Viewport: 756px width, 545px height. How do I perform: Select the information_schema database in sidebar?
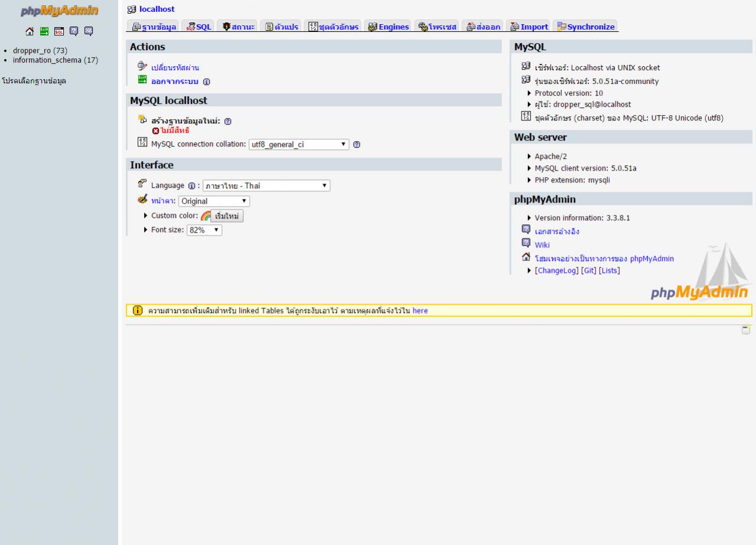pos(56,60)
